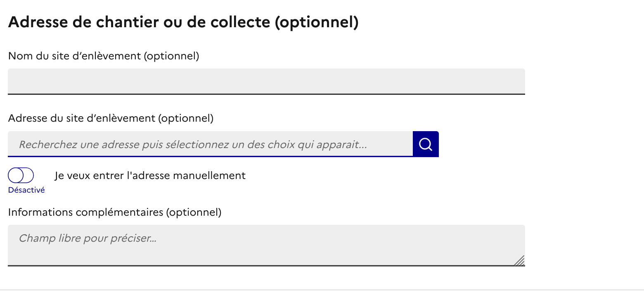Switch on the "Désactivé" toggle switch
This screenshot has width=644, height=292.
[21, 175]
